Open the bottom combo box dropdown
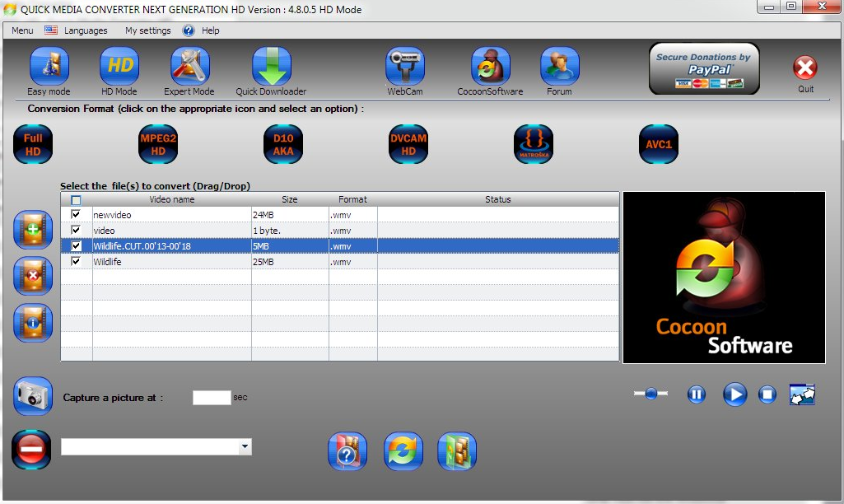 coord(245,446)
